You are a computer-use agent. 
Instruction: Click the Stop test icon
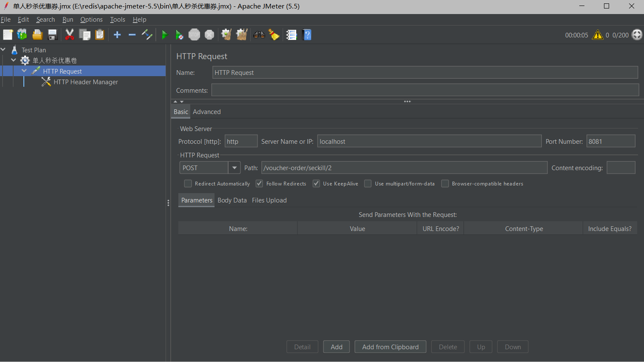194,35
